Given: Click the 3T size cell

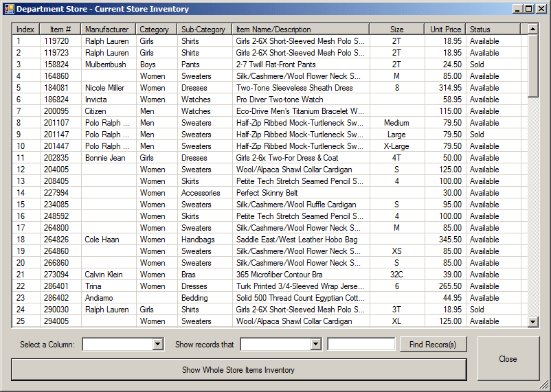Looking at the screenshot, I should point(396,310).
